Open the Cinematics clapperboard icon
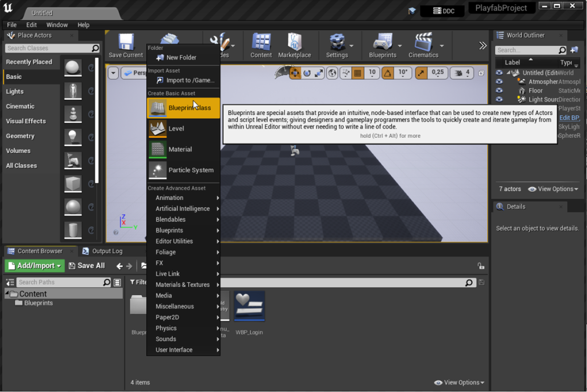This screenshot has height=392, width=587. [x=423, y=45]
